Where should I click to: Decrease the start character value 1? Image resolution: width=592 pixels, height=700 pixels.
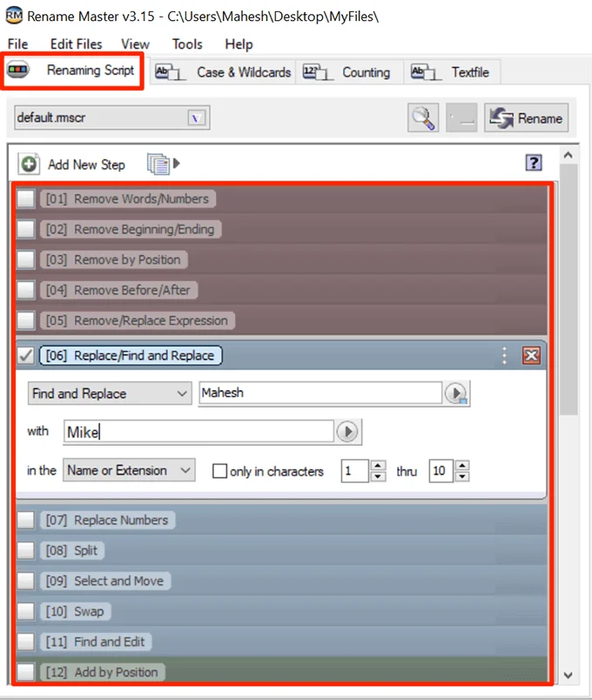tap(378, 476)
